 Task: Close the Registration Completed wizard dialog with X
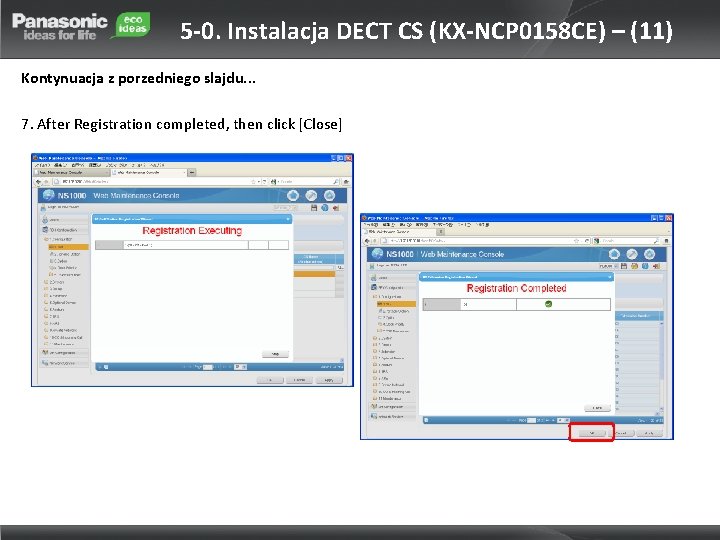[x=610, y=277]
